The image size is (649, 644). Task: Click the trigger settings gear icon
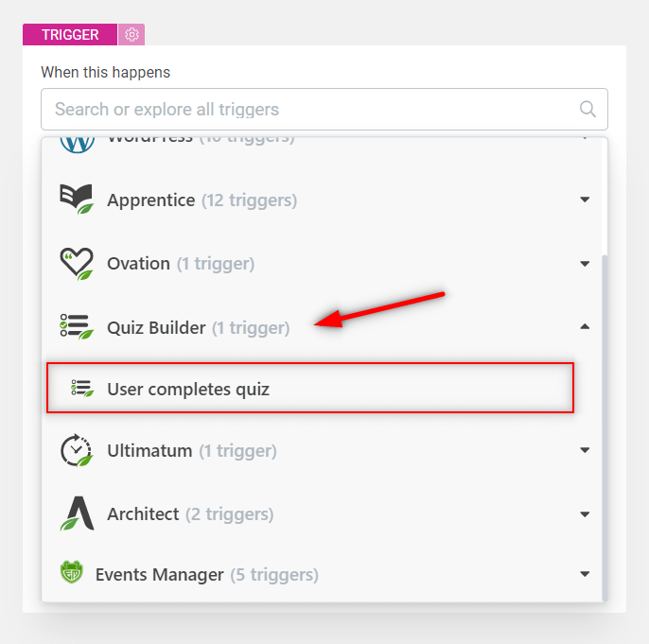(132, 35)
